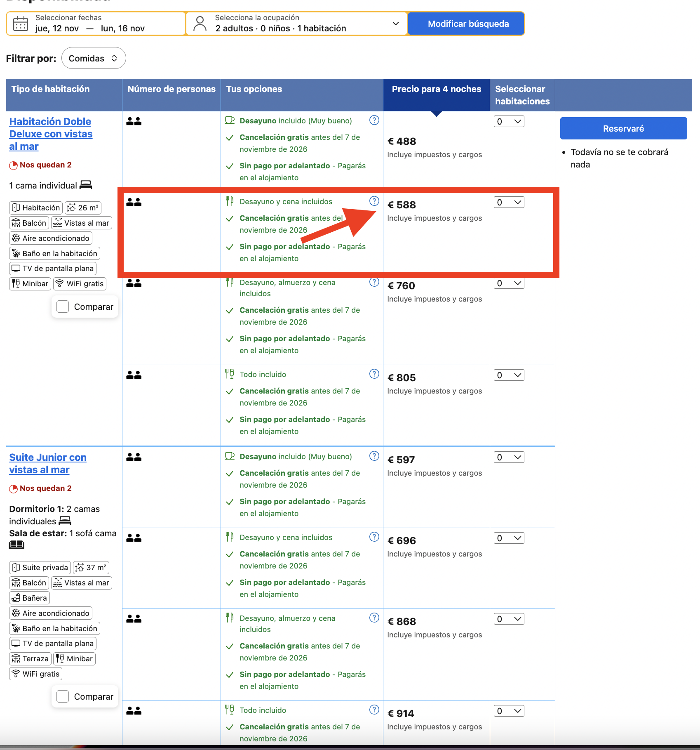This screenshot has width=700, height=750.
Task: Open room quantity dropdown for €868 option
Action: tap(509, 619)
